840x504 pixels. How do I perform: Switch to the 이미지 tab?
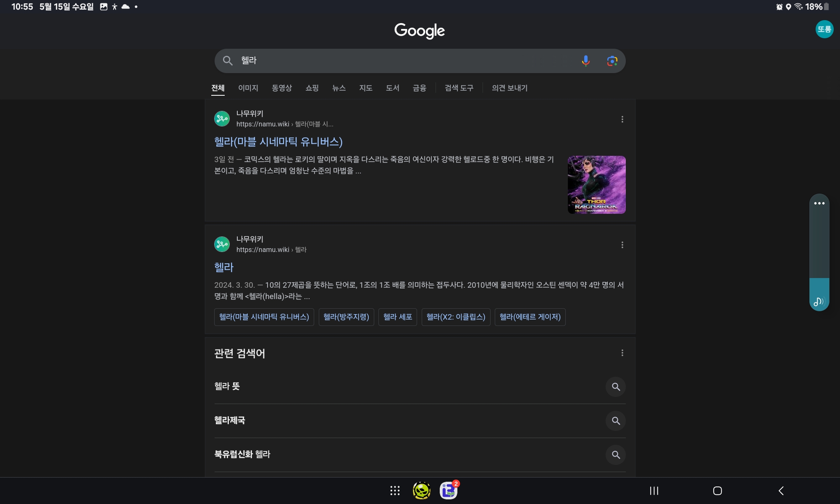click(x=248, y=88)
